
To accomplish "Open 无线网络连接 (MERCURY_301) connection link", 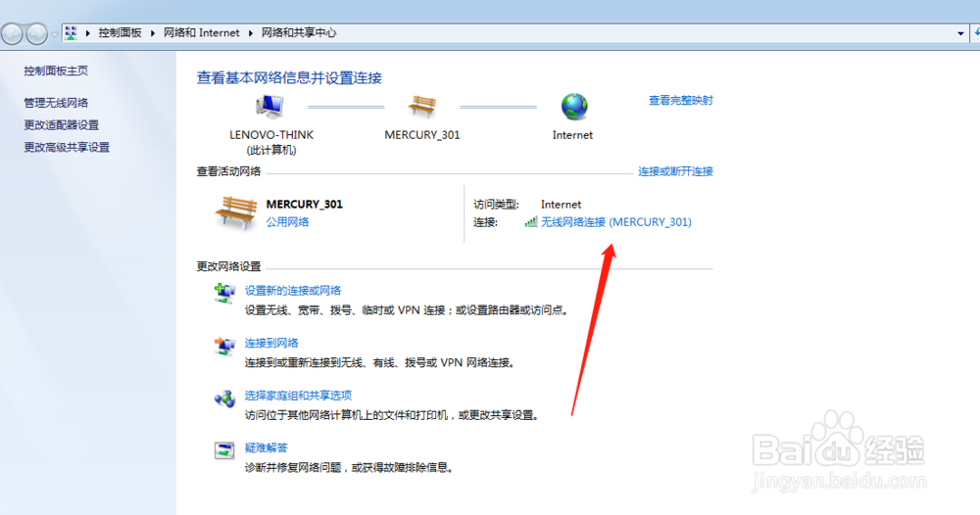I will tap(616, 221).
